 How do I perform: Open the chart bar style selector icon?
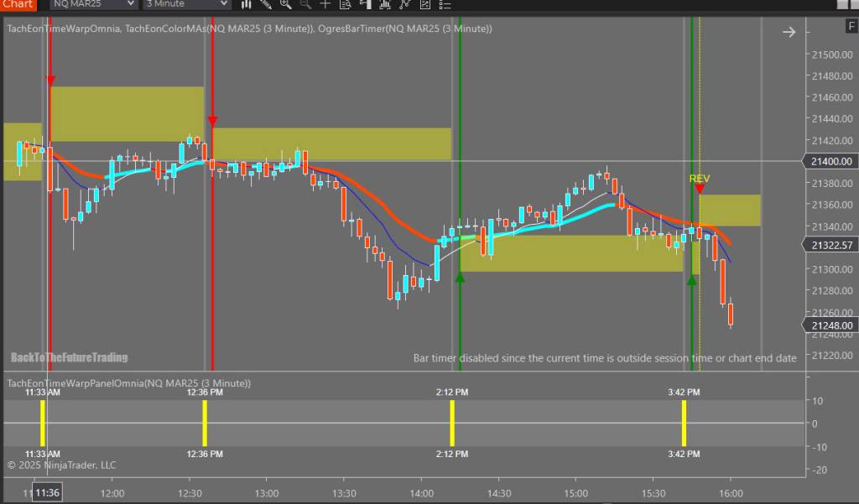pyautogui.click(x=246, y=4)
